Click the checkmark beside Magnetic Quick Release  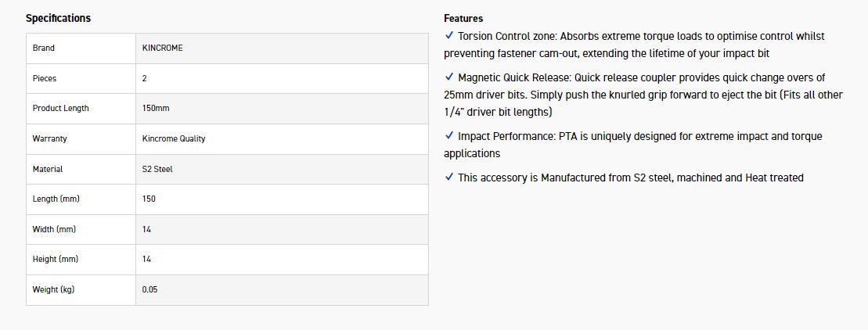click(x=448, y=77)
